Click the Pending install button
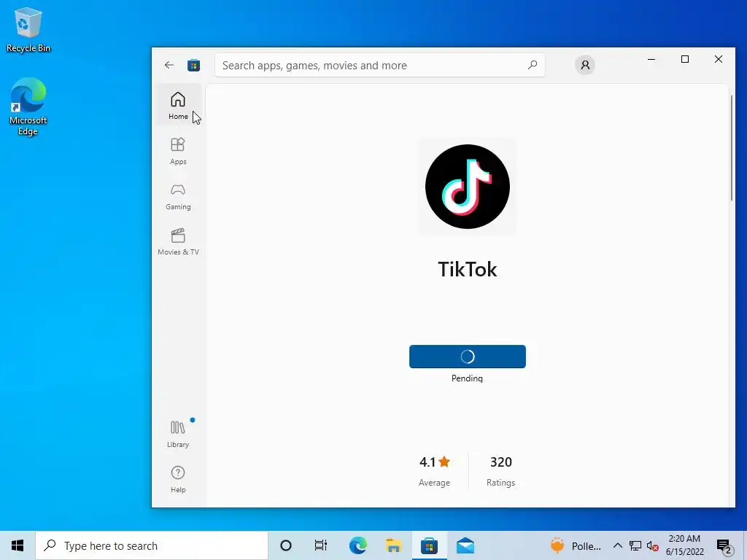Image resolution: width=747 pixels, height=560 pixels. (468, 356)
